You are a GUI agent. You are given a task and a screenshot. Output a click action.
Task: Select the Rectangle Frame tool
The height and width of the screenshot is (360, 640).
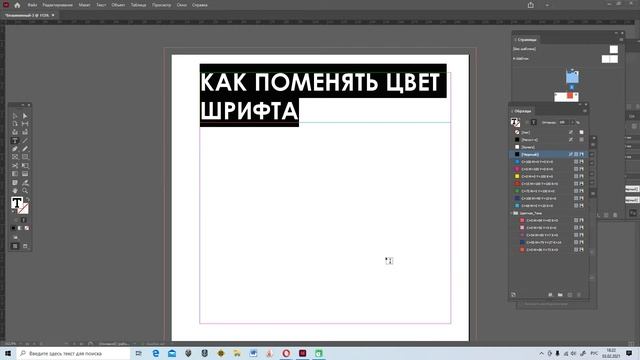coord(15,157)
